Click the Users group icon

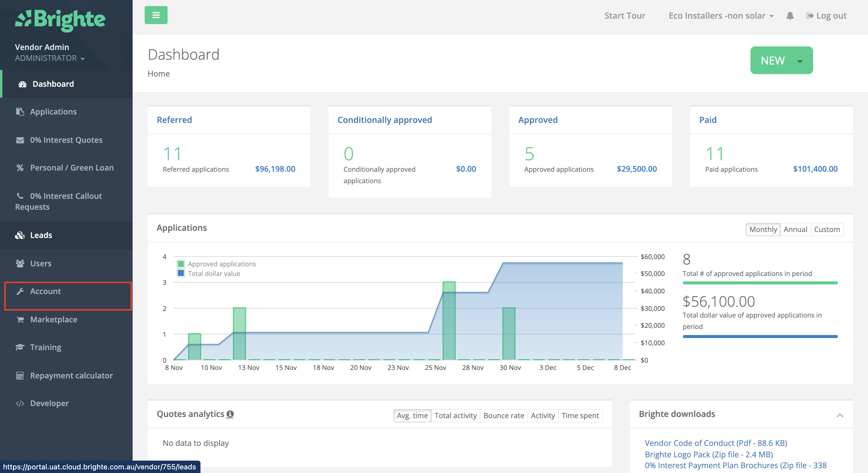coord(20,263)
